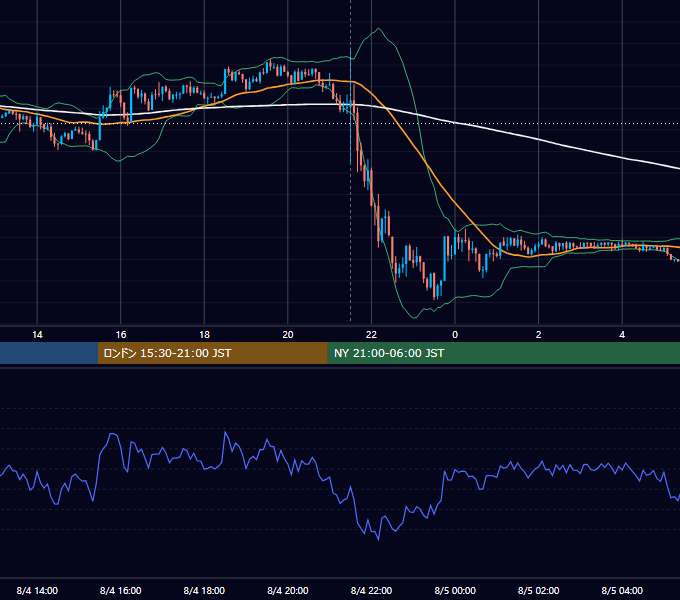This screenshot has width=680, height=600.
Task: Click the 8/5 02:00 label on indicator axis
Action: click(x=539, y=591)
